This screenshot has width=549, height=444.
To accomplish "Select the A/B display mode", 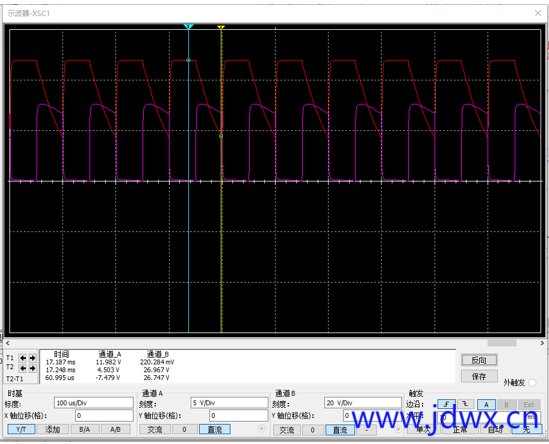I will pos(115,429).
